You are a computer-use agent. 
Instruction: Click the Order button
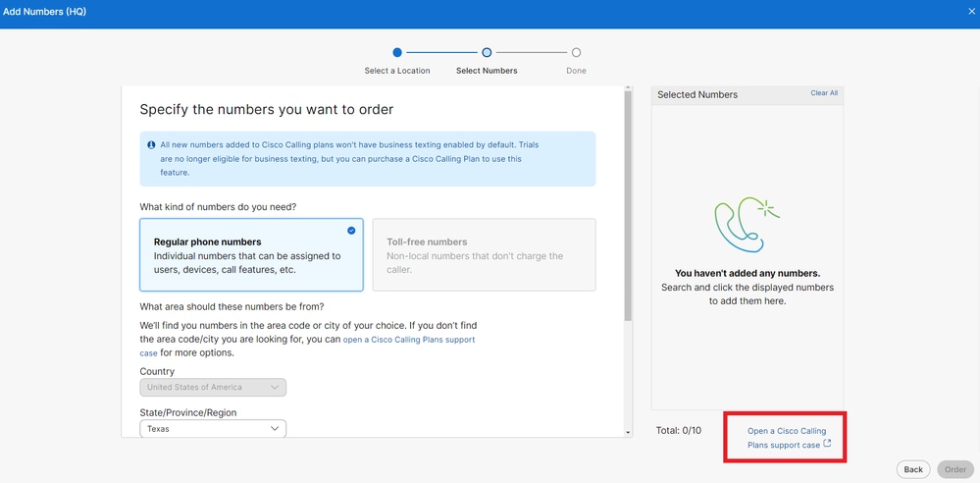(x=955, y=469)
